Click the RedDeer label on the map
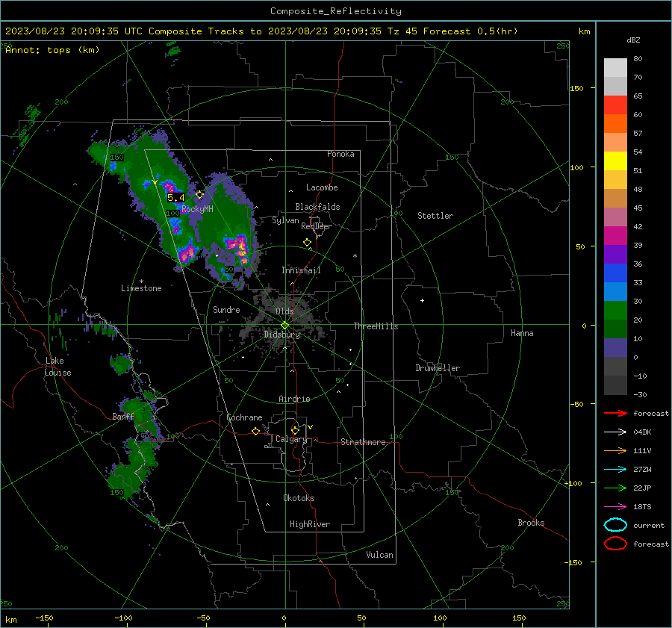 [x=317, y=226]
